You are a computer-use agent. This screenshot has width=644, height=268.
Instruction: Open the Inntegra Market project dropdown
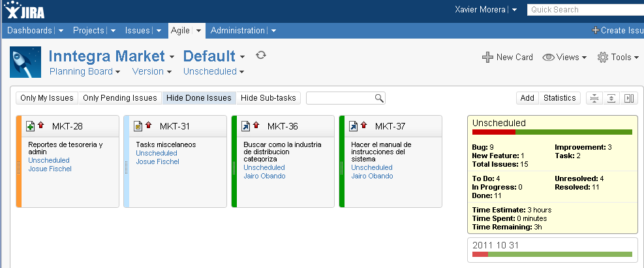(x=172, y=57)
